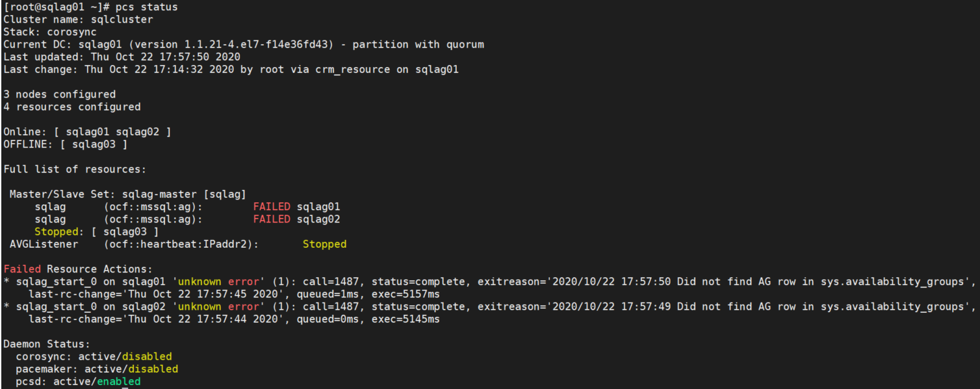980x389 pixels.
Task: Click the pcsd 'enabled' daemon status
Action: [x=119, y=381]
